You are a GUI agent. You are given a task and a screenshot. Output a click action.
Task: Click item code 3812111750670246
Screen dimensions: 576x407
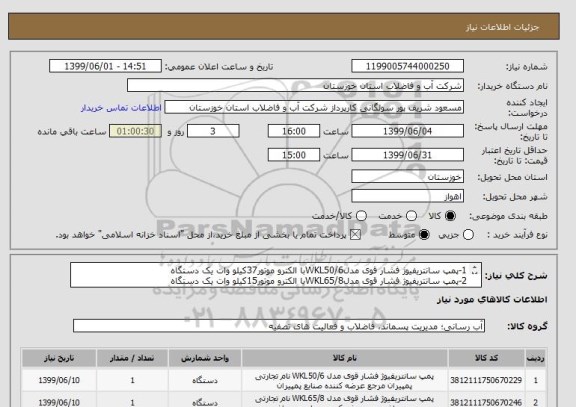tap(486, 403)
